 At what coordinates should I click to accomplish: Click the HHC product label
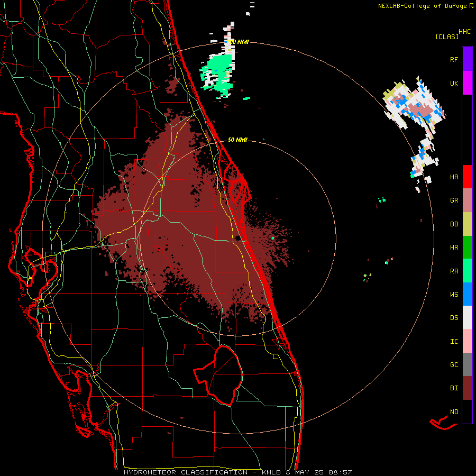(465, 32)
